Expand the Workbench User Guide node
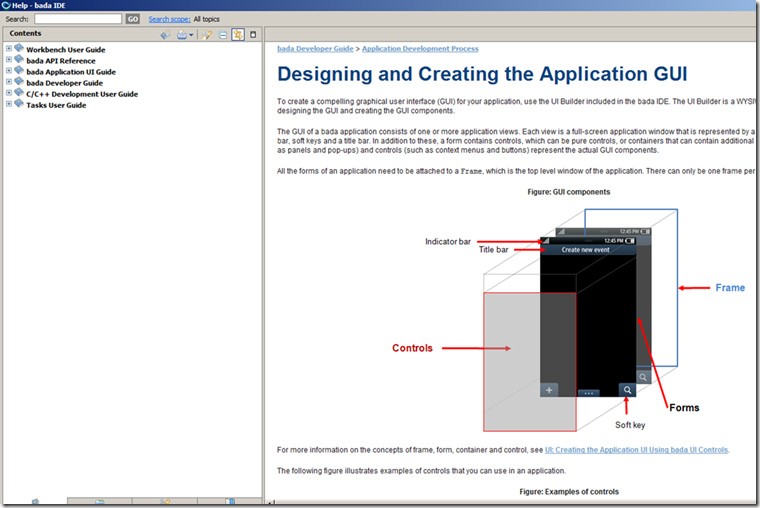This screenshot has height=508, width=760. tap(9, 48)
